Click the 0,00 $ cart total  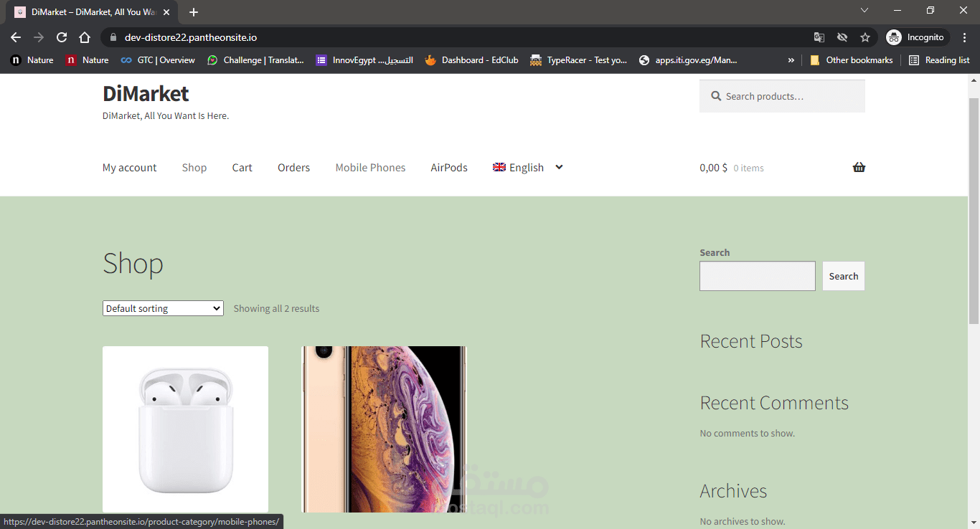coord(713,168)
